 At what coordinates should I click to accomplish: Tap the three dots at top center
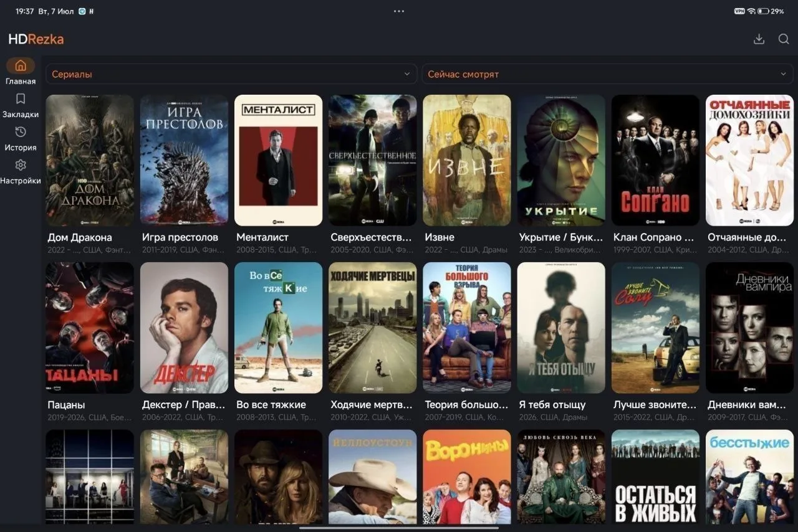pyautogui.click(x=399, y=11)
